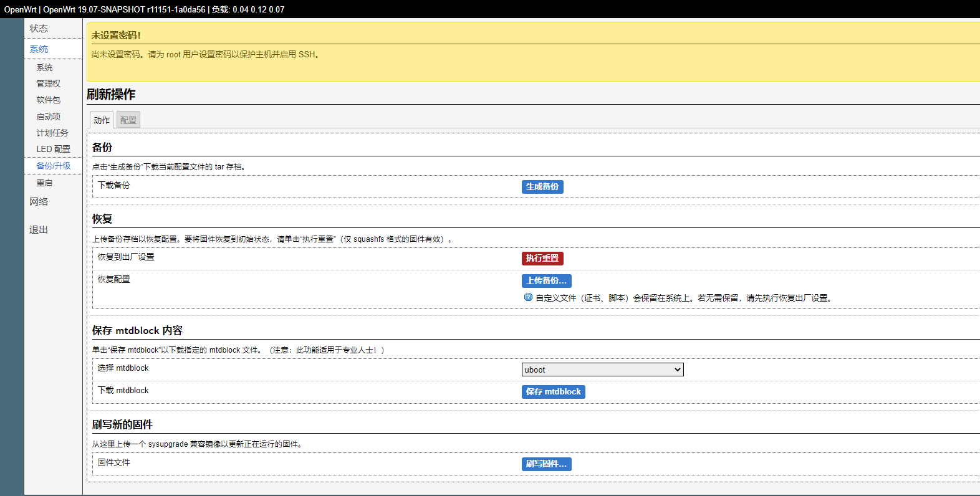Switch to the 配置 tab
Image resolution: width=980 pixels, height=496 pixels.
click(x=128, y=120)
